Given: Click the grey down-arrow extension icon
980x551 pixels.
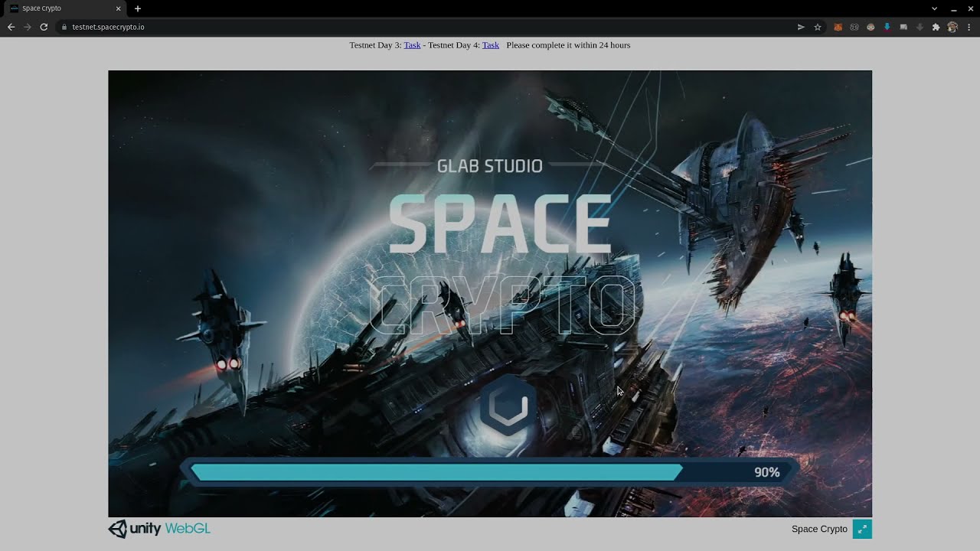Looking at the screenshot, I should [x=920, y=27].
